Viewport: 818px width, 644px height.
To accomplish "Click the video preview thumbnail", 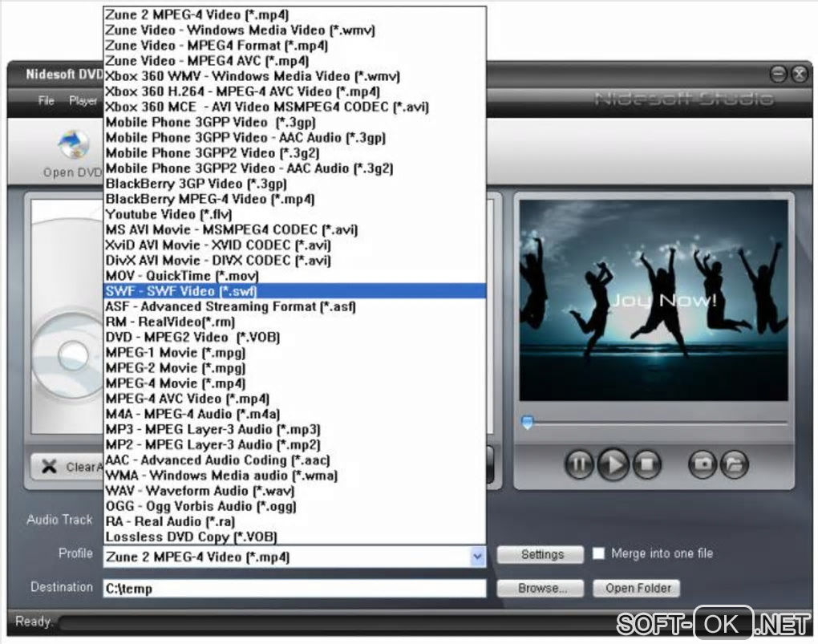I will coord(654,300).
